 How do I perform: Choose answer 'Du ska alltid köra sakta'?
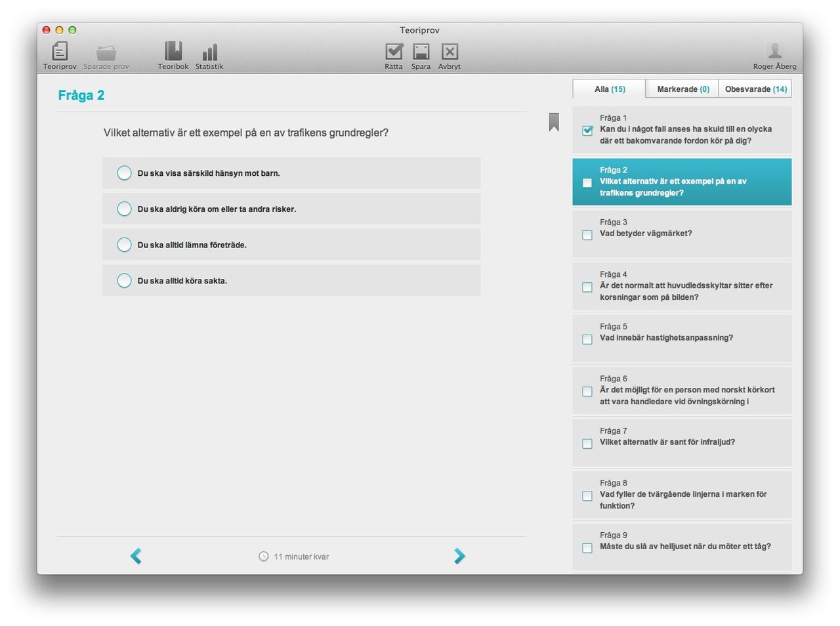coord(124,281)
